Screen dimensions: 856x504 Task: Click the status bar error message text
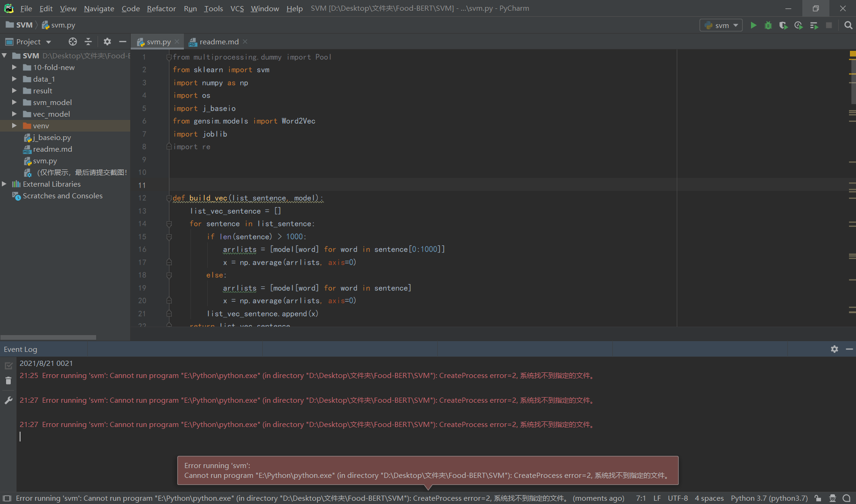(320, 498)
